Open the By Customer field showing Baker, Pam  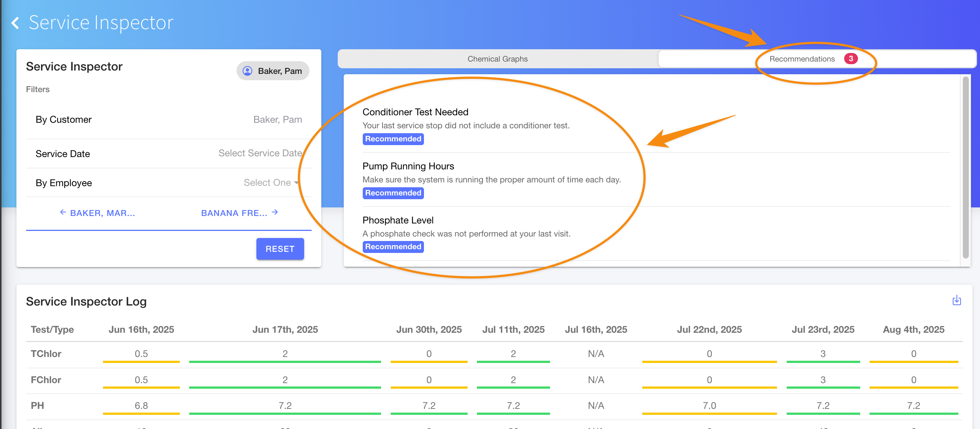pyautogui.click(x=277, y=119)
